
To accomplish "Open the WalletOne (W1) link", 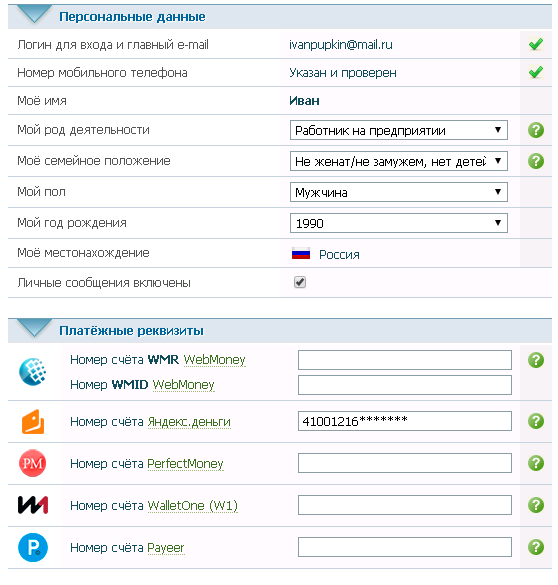I will (x=192, y=506).
